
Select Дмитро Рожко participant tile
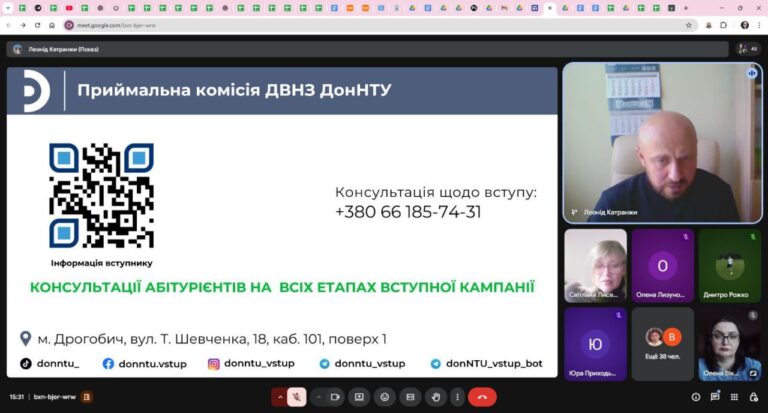[730, 265]
